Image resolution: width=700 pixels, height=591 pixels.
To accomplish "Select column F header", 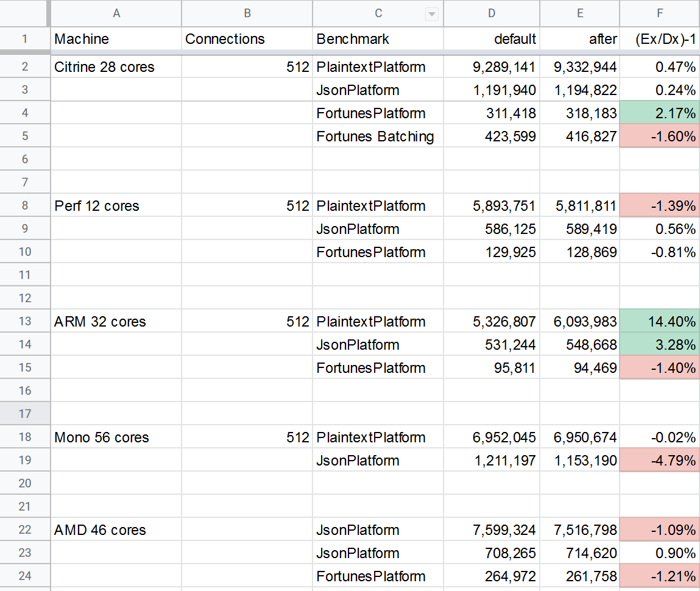I will (x=660, y=13).
